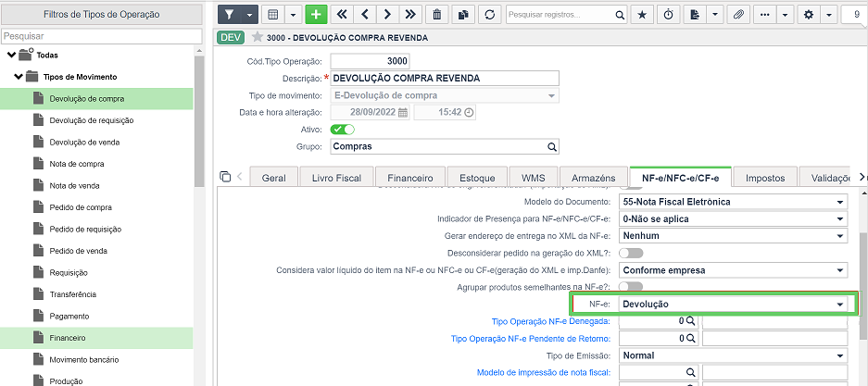Open clock picker next to 15:42
Viewport: 868px width, 386px height.
[469, 112]
